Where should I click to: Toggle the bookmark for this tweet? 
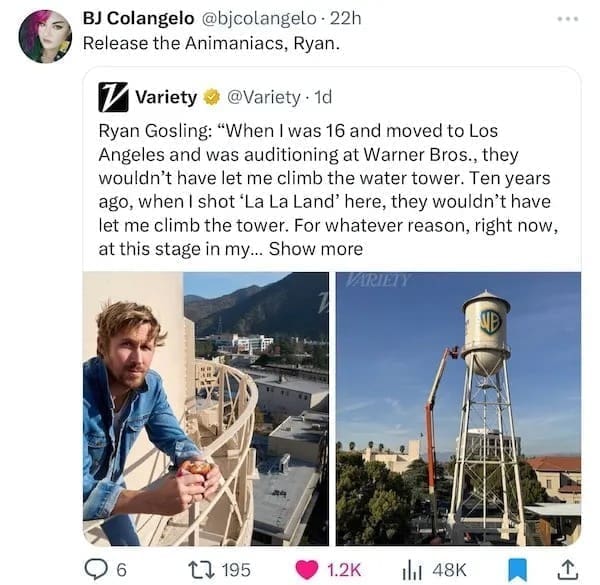(516, 568)
